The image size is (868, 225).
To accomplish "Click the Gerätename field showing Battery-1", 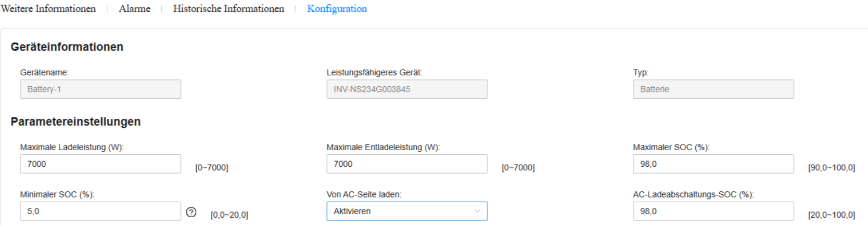I will 100,89.
